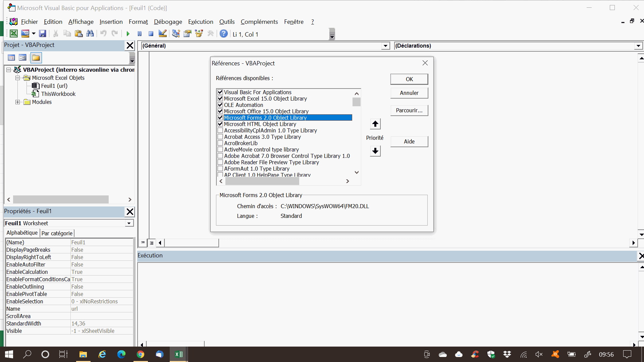Click the Run macro play icon

pyautogui.click(x=128, y=34)
